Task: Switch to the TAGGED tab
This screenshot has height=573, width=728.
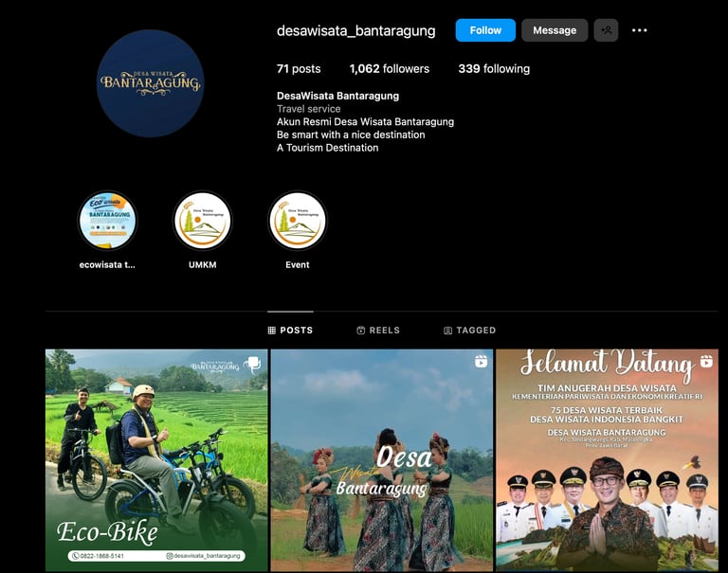Action: click(469, 331)
